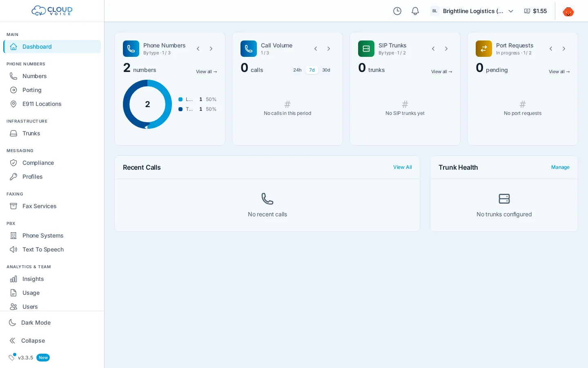
Task: Go to previous Port Requests slide
Action: 551,49
